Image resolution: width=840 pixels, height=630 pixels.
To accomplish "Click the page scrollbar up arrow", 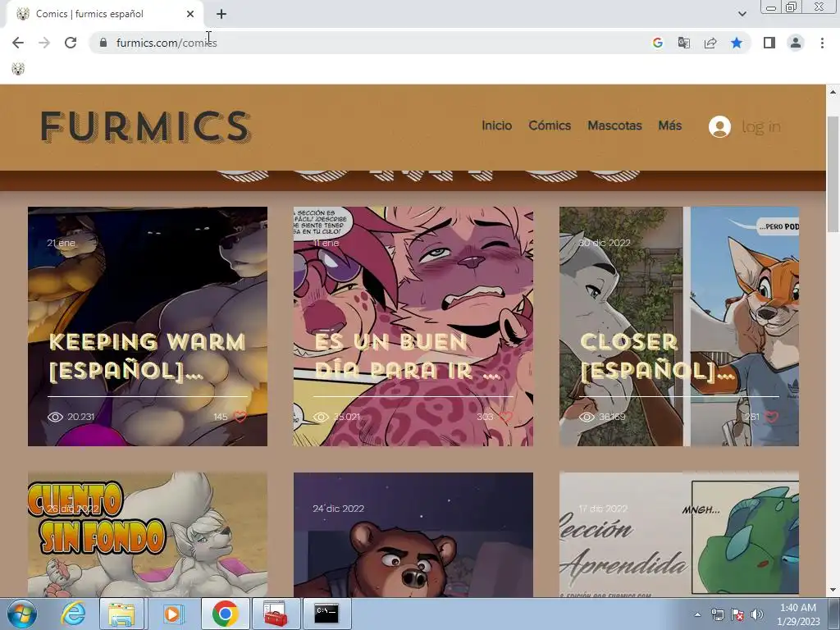I will pyautogui.click(x=833, y=92).
